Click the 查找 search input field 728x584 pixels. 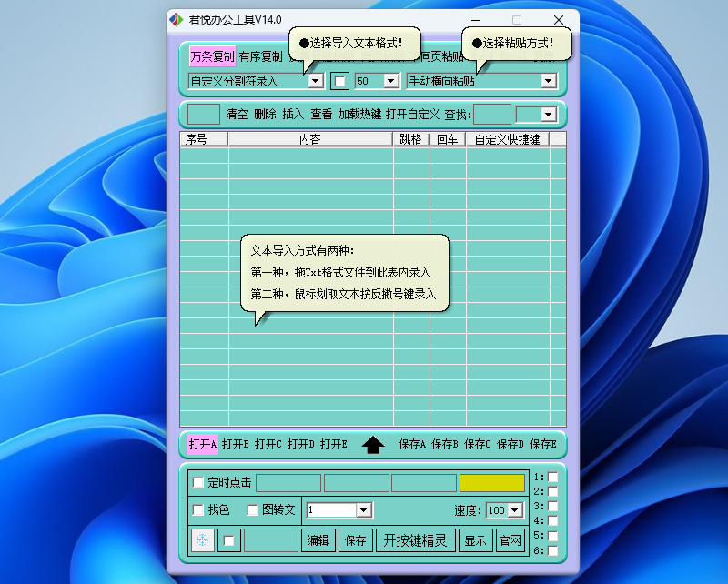492,115
